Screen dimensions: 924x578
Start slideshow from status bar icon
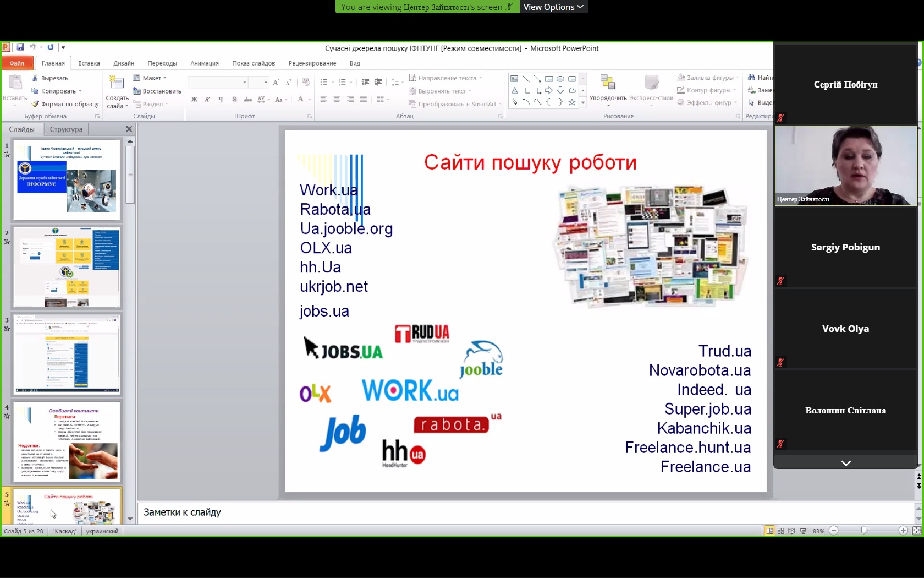[x=803, y=531]
